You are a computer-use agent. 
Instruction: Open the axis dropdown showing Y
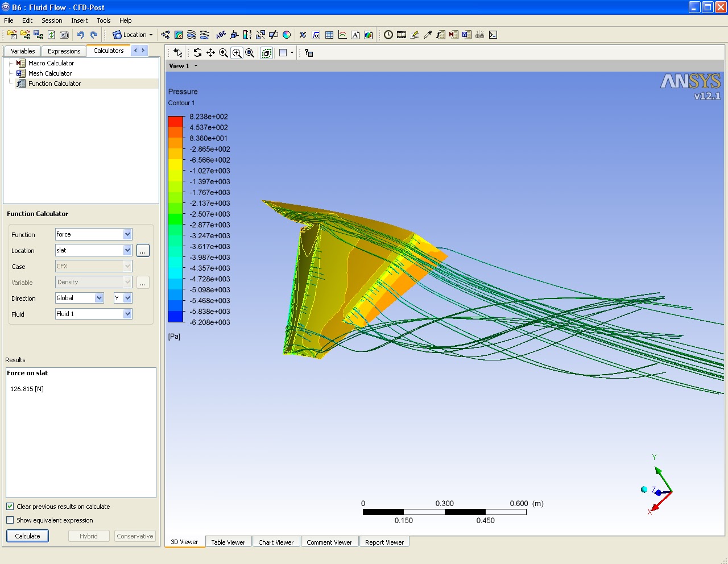[x=123, y=298]
